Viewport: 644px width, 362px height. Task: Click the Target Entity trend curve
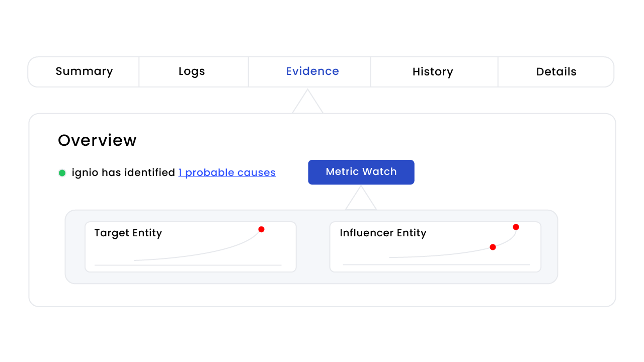pyautogui.click(x=201, y=255)
